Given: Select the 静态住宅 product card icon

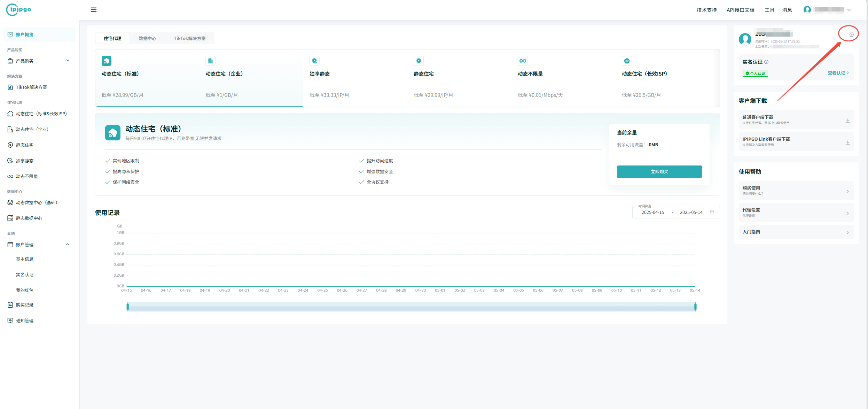Looking at the screenshot, I should coord(419,61).
